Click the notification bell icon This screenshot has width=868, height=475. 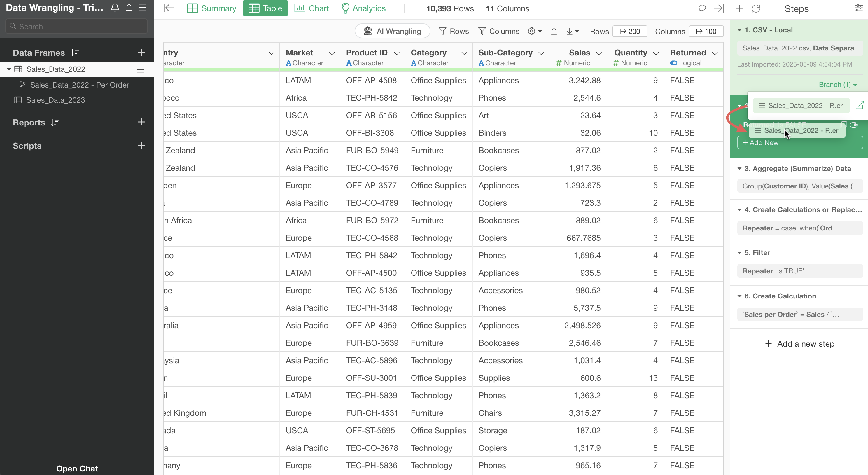(x=115, y=8)
